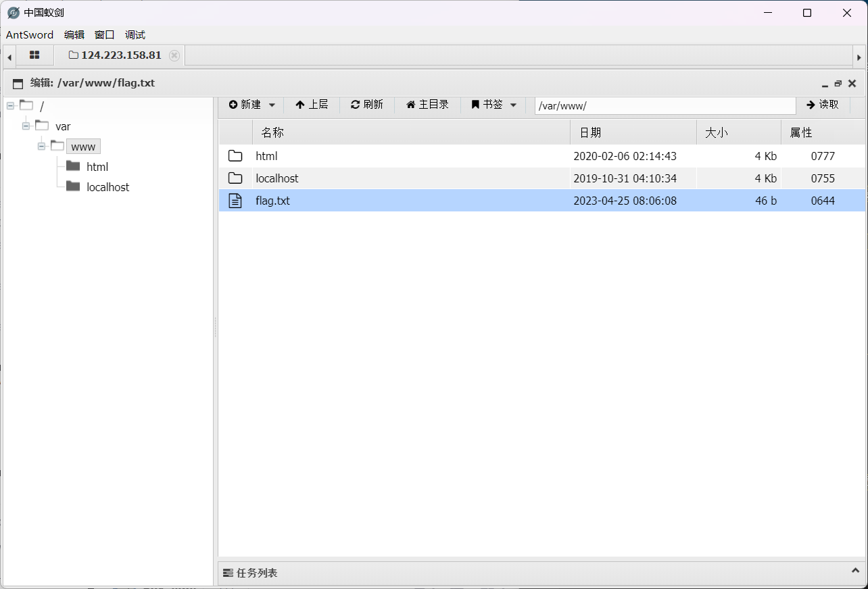This screenshot has width=868, height=589.
Task: Minimize the editor panel
Action: click(825, 84)
